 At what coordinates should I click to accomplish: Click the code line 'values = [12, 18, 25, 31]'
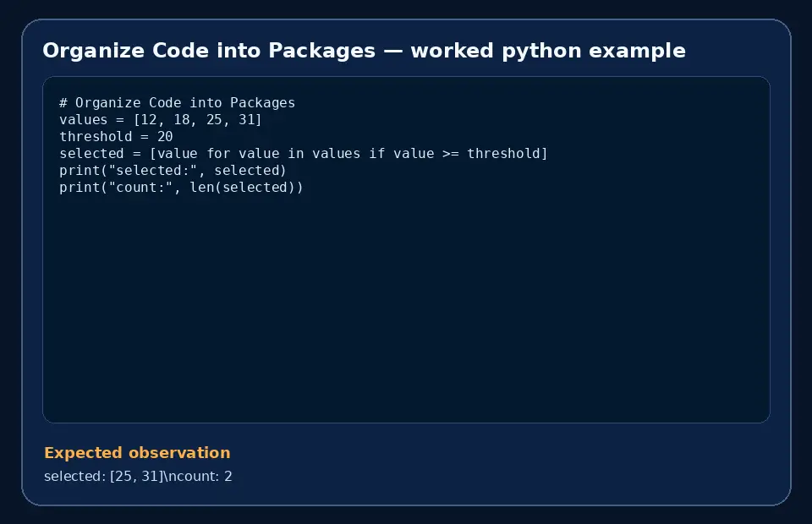pos(161,120)
